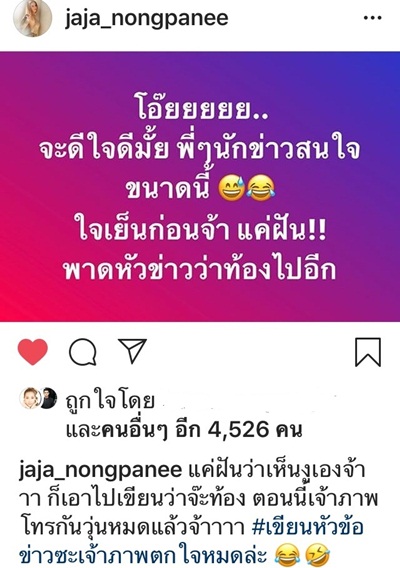400x568 pixels.
Task: Open comments via speech bubble icon
Action: 83,352
